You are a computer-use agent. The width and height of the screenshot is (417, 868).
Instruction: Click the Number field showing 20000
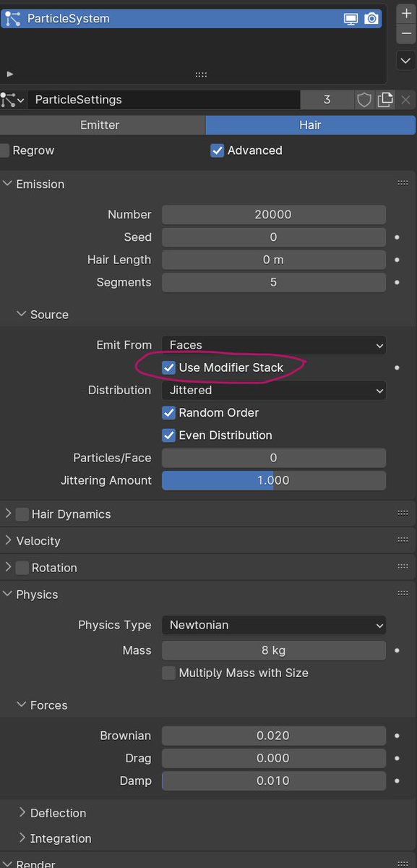(x=274, y=215)
